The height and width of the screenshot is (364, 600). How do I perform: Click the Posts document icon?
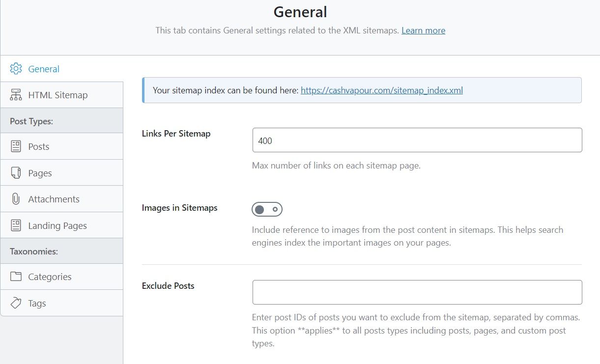[16, 146]
